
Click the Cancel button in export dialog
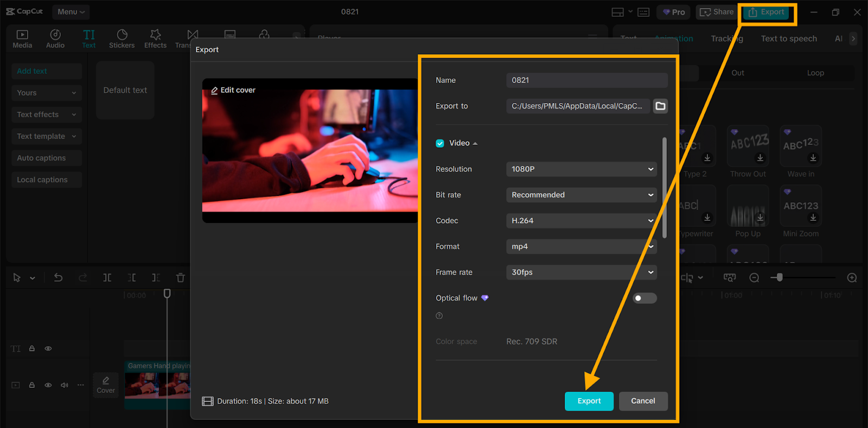pos(643,401)
